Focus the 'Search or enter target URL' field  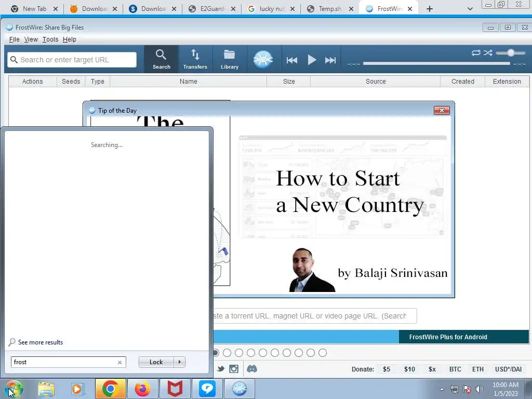[72, 60]
